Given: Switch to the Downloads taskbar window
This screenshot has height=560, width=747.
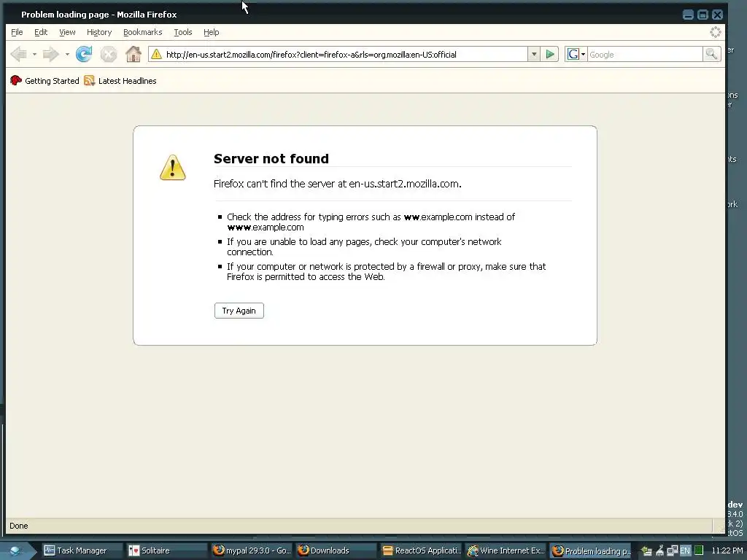Looking at the screenshot, I should point(336,551).
